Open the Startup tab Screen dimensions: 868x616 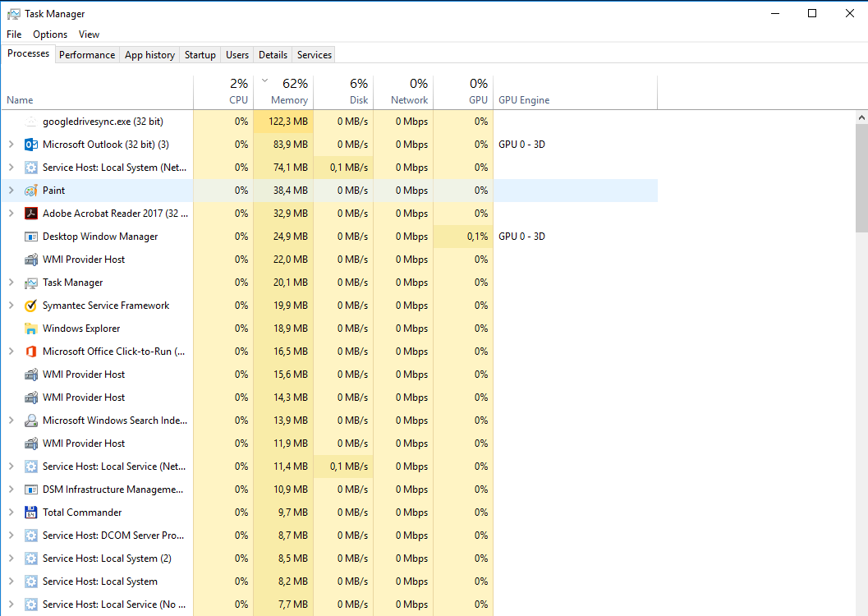(200, 55)
